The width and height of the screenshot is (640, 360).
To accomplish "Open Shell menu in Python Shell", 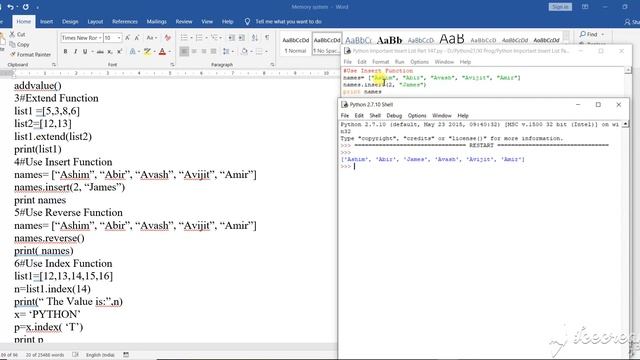I will pos(375,116).
